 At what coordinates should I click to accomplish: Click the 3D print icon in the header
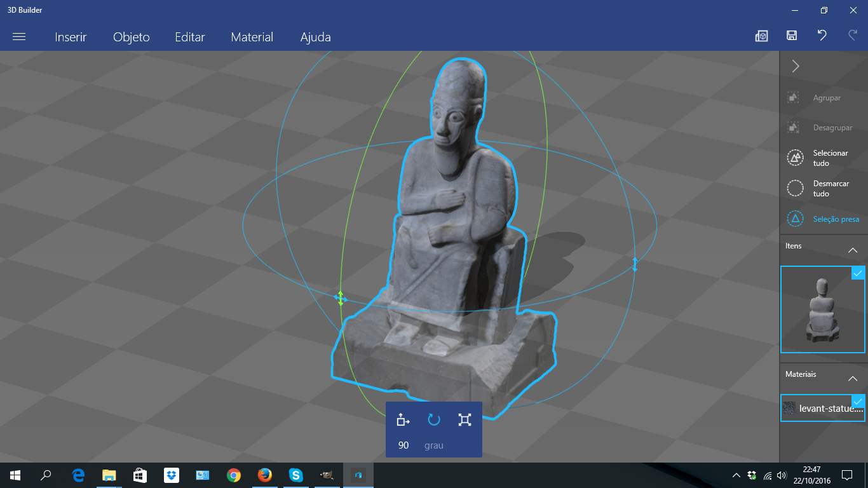point(761,36)
